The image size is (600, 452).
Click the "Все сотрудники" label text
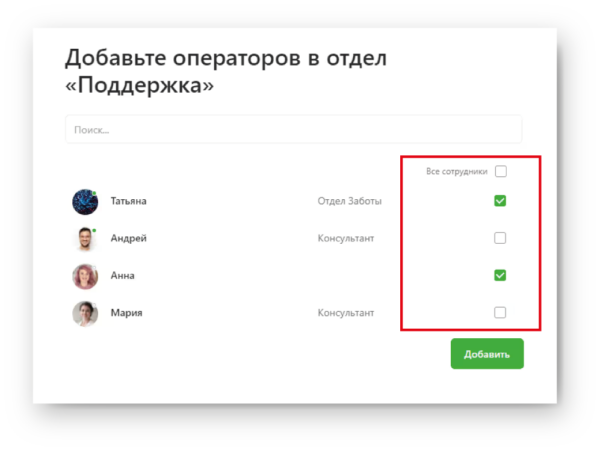[x=457, y=171]
